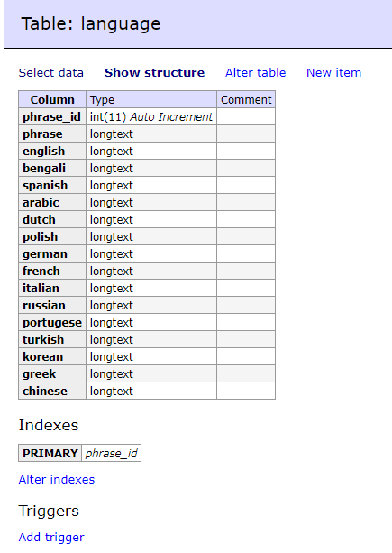Screen dimensions: 392x553
Task: Open the Alter table link
Action: 255,73
